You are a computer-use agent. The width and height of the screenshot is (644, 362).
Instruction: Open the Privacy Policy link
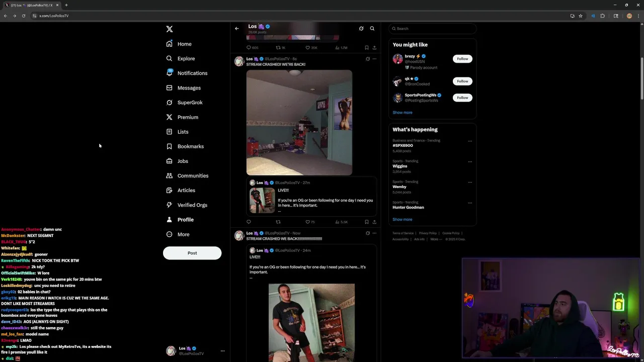point(428,233)
